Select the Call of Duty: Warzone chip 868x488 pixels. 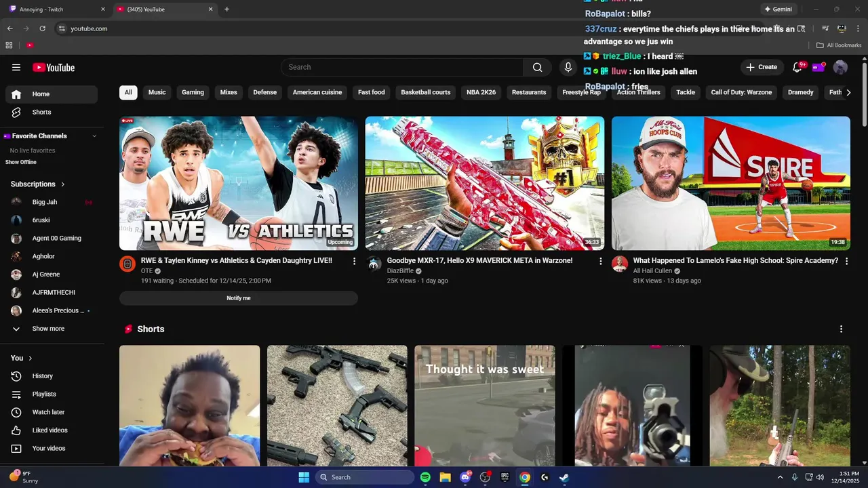tap(741, 92)
